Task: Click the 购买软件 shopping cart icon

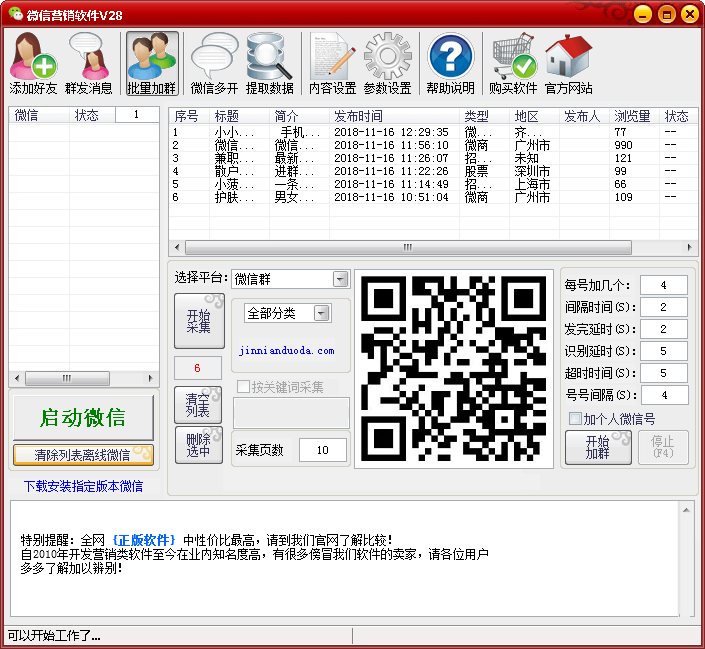Action: (513, 63)
